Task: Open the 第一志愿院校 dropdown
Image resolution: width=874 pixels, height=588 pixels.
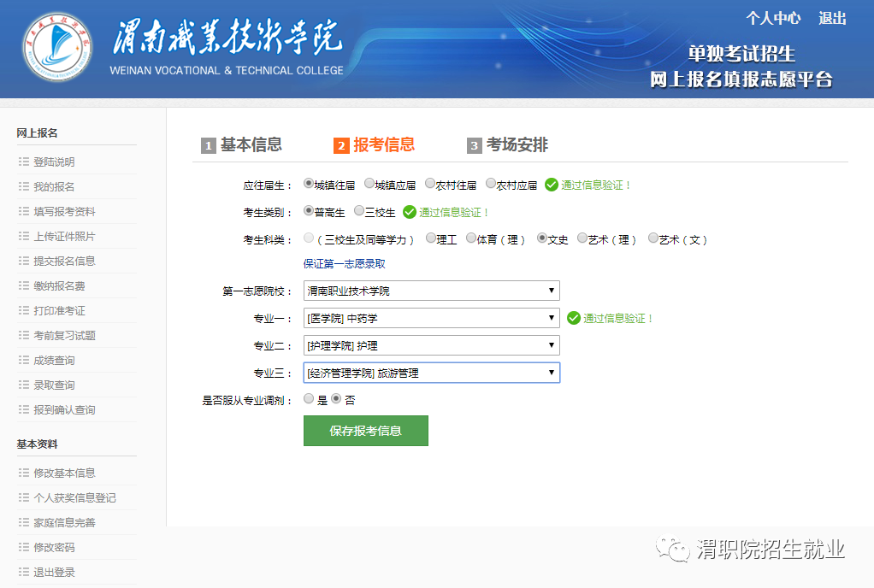Action: [431, 291]
